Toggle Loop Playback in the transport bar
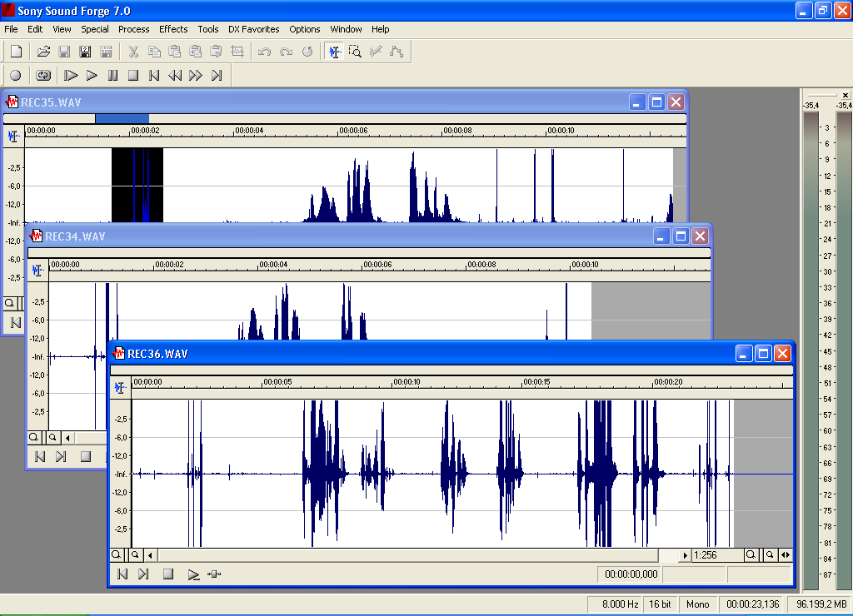The width and height of the screenshot is (853, 616). pyautogui.click(x=43, y=76)
